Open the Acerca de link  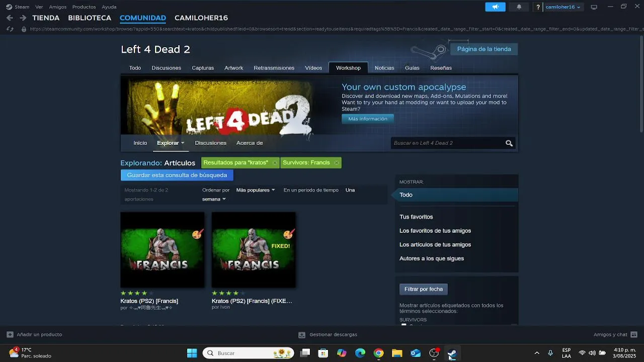pyautogui.click(x=250, y=143)
